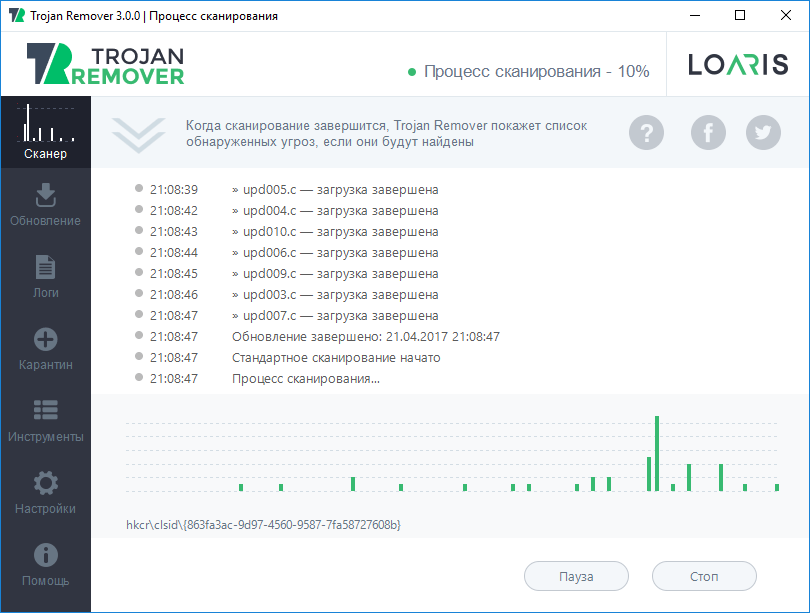Close the Trojan Remover window
The width and height of the screenshot is (810, 613).
(786, 15)
